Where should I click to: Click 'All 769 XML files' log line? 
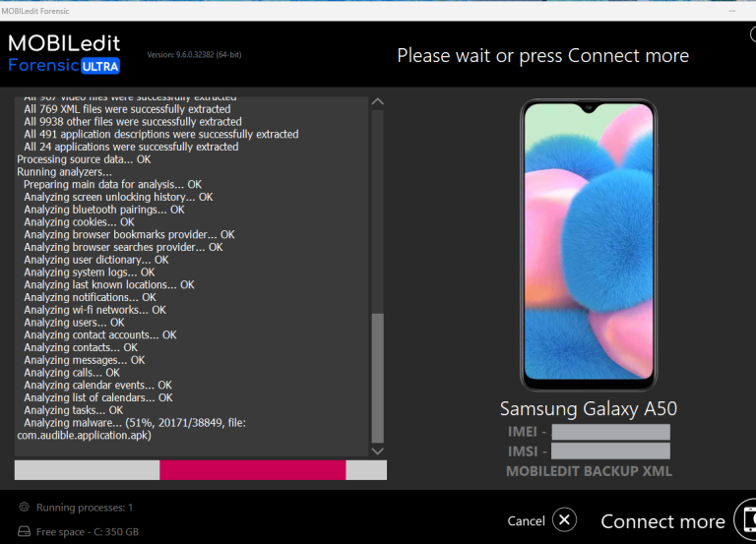pyautogui.click(x=127, y=110)
